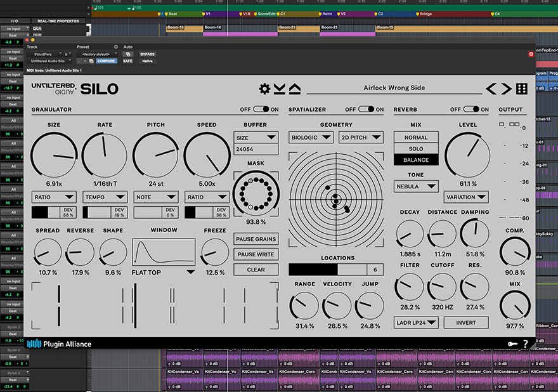Open the LADR LP24 filter type dropdown
Viewport: 558px width, 392px height.
pyautogui.click(x=417, y=322)
